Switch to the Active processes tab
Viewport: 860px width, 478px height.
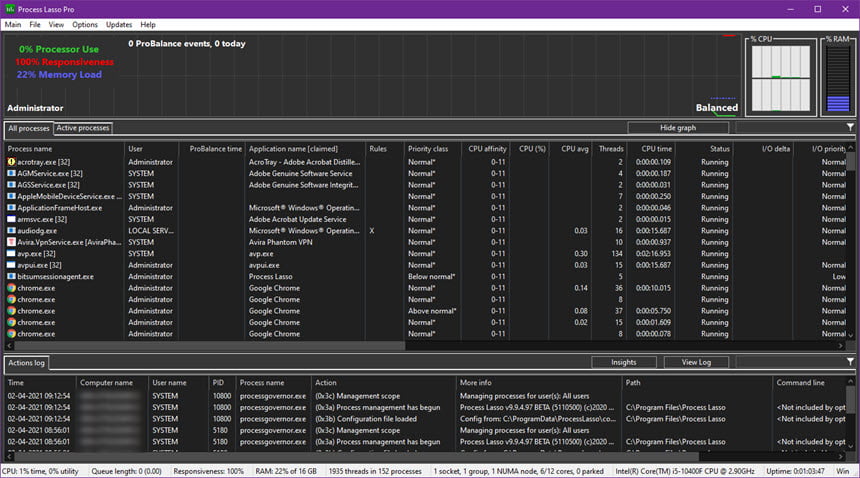83,128
